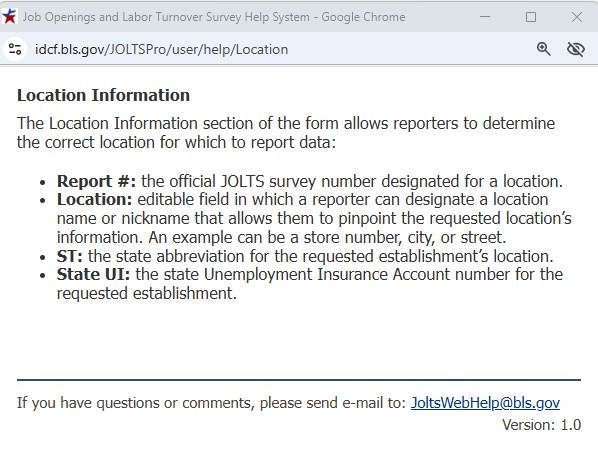Click the window title text in title bar
The height and width of the screenshot is (452, 598).
click(214, 17)
